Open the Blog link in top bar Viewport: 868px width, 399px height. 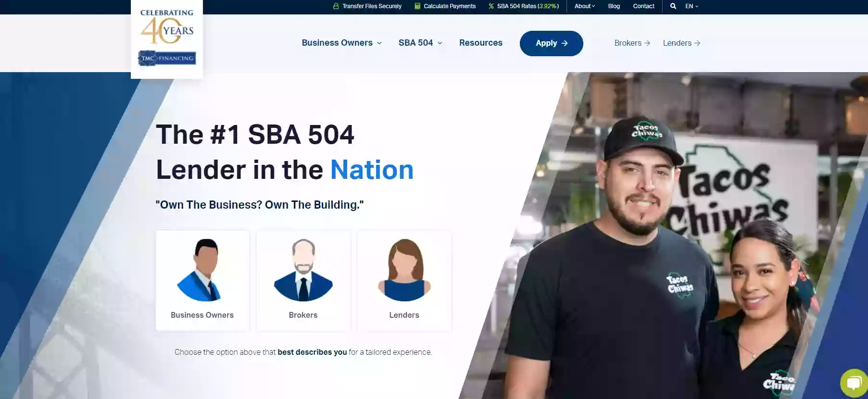click(614, 6)
